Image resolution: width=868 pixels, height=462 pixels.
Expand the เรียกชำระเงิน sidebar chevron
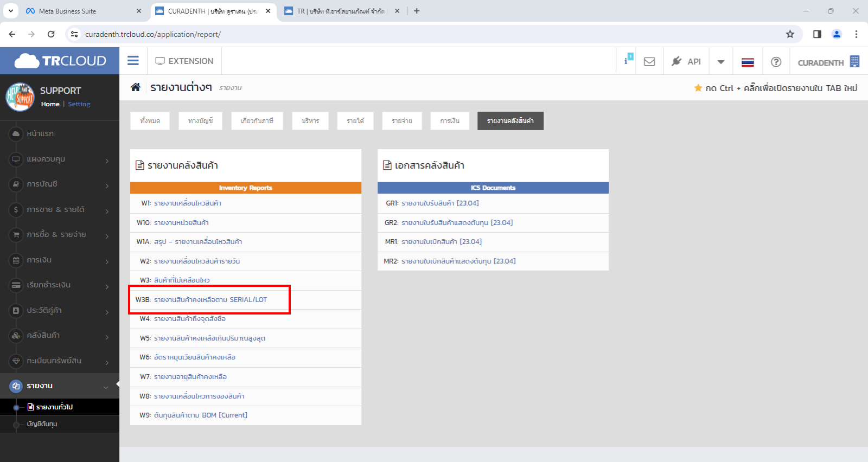107,286
